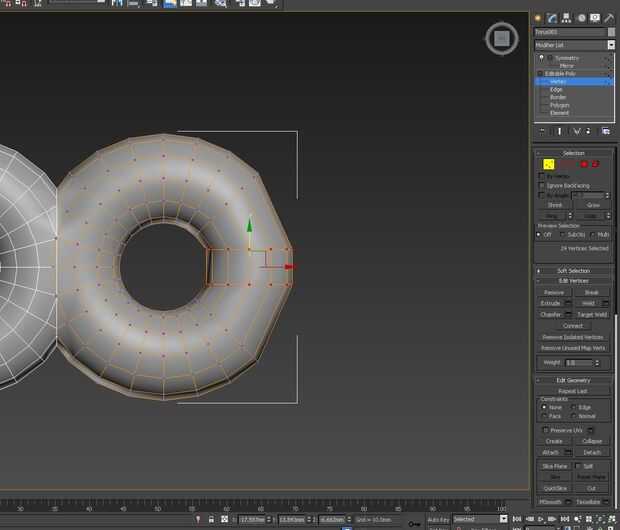This screenshot has height=530, width=620.
Task: Select the yellow Vertex sub-object icon
Action: tap(549, 164)
